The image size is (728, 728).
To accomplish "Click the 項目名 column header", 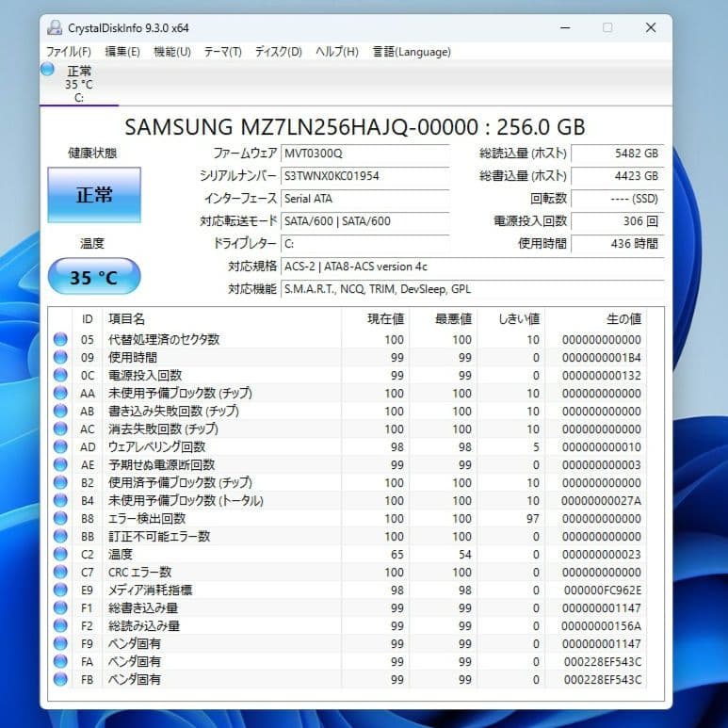I will [x=222, y=319].
